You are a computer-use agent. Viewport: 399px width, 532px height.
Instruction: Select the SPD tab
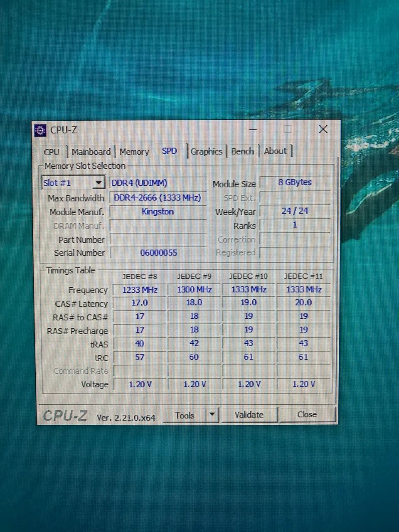coord(169,151)
